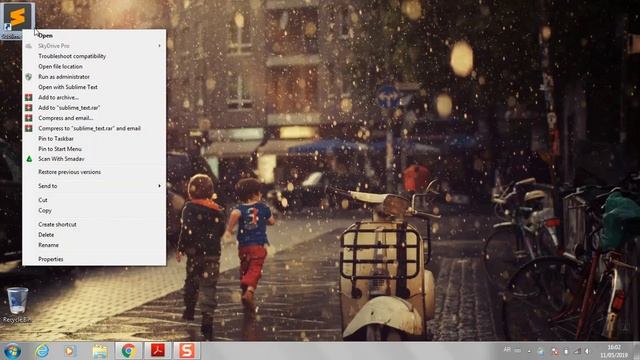Viewport: 640px width, 360px height.
Task: Open the network signal tray icon
Action: (578, 351)
